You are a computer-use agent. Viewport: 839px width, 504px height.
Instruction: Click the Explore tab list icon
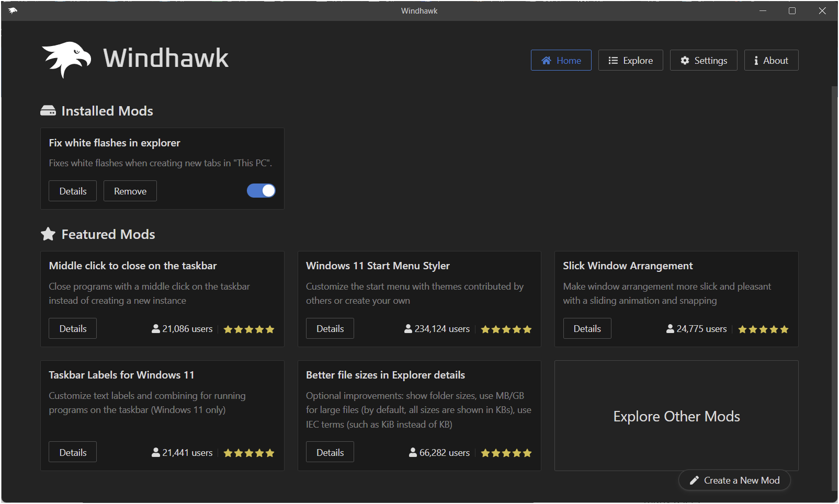tap(613, 61)
